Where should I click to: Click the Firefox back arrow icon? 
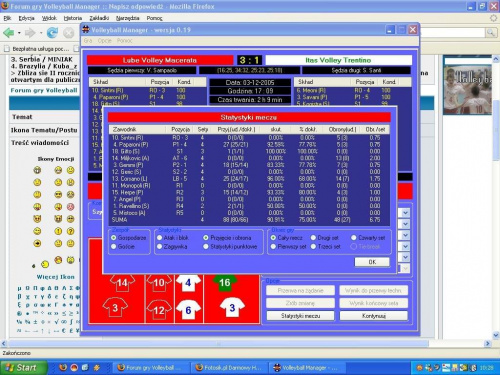pos(9,33)
